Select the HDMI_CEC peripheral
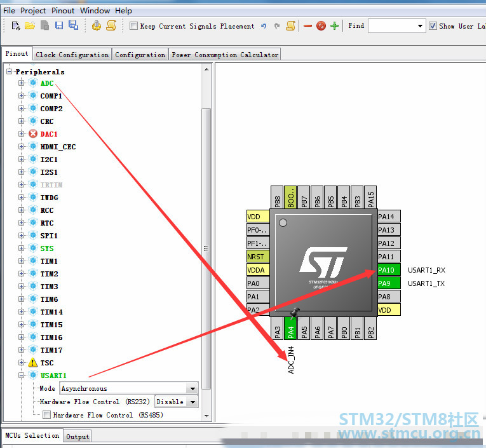 click(x=58, y=147)
